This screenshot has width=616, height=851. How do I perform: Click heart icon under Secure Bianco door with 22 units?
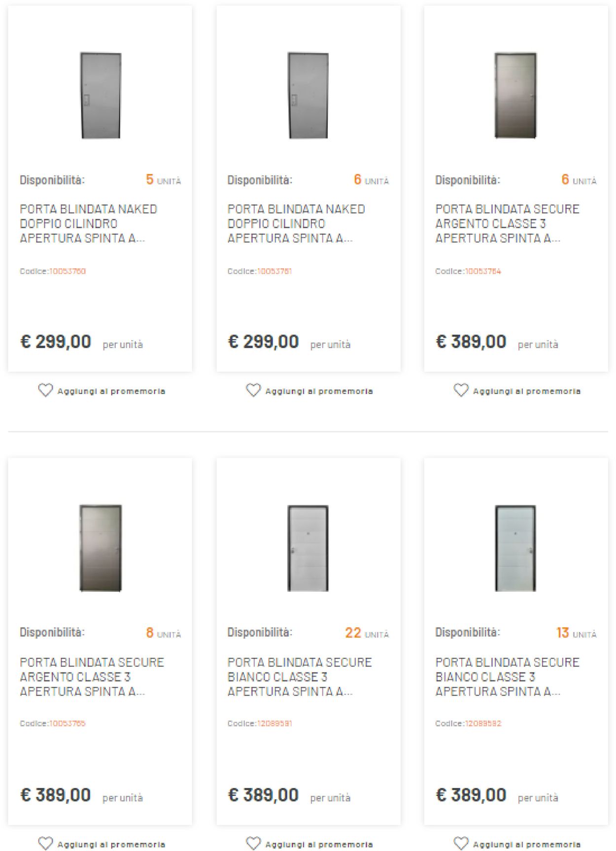click(253, 844)
